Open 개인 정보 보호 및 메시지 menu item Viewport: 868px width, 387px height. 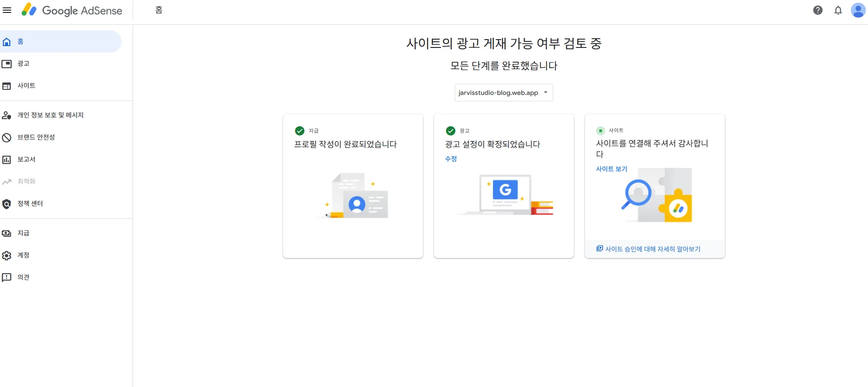tap(61, 115)
